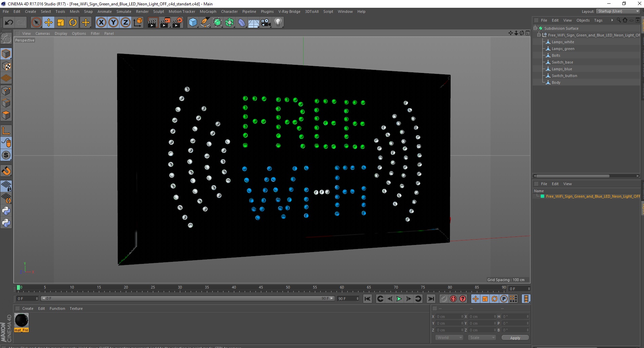Select Lamps_green object
This screenshot has height=348, width=644.
563,49
